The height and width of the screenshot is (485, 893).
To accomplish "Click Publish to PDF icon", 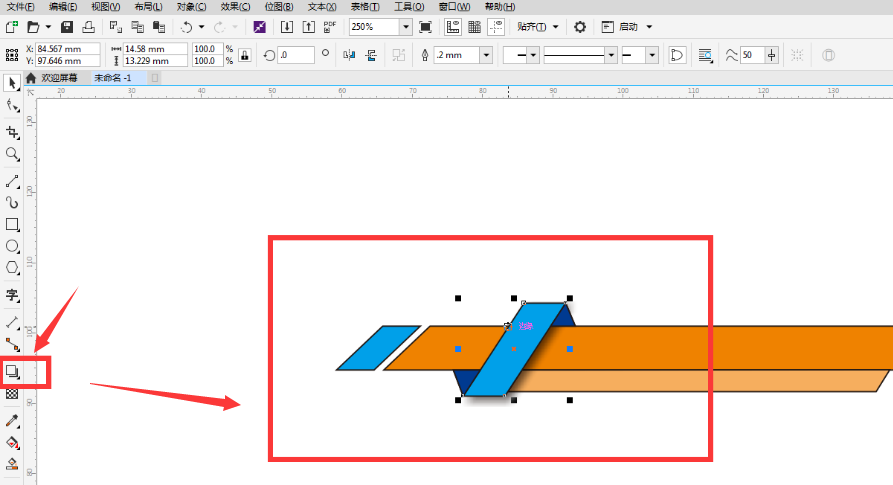I will tap(330, 27).
